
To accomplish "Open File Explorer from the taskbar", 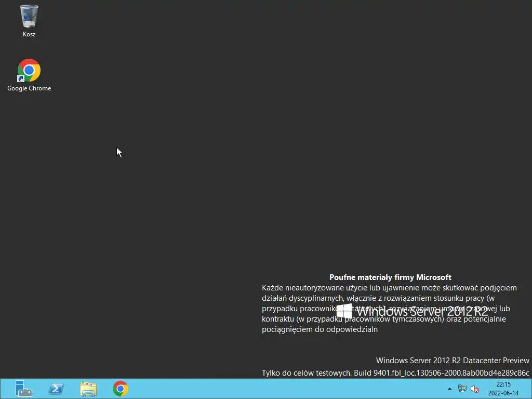I will tap(88, 389).
